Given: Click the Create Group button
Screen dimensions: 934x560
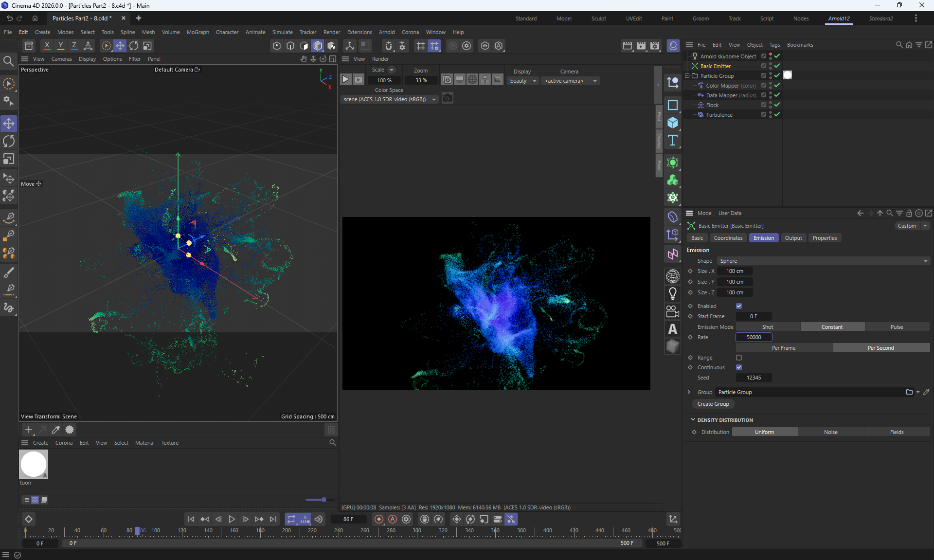Looking at the screenshot, I should click(713, 404).
